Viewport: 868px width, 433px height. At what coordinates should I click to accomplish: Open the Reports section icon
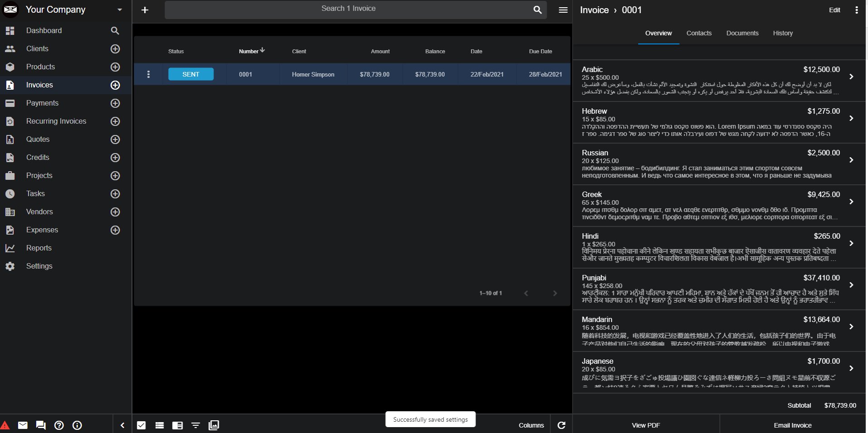click(10, 248)
